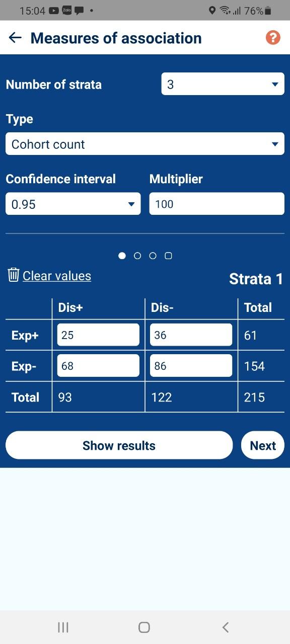Tap the trash can clear icon

(x=14, y=275)
